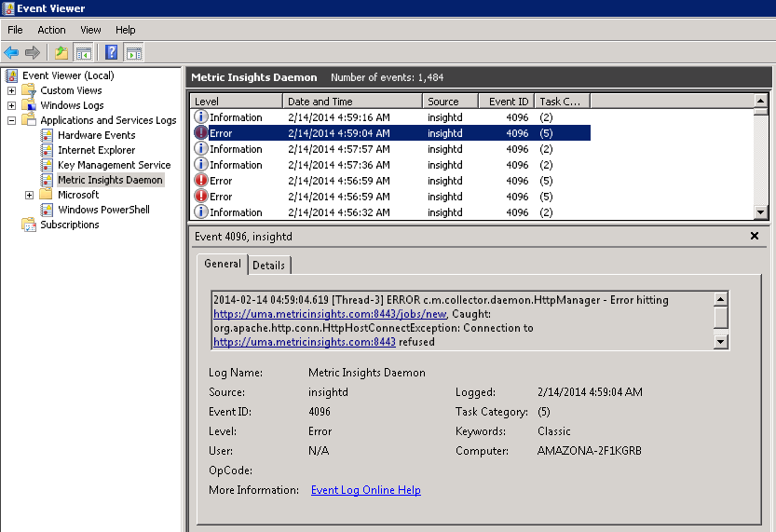Collapse Applications and Services Logs node
This screenshot has width=776, height=532.
pos(11,120)
